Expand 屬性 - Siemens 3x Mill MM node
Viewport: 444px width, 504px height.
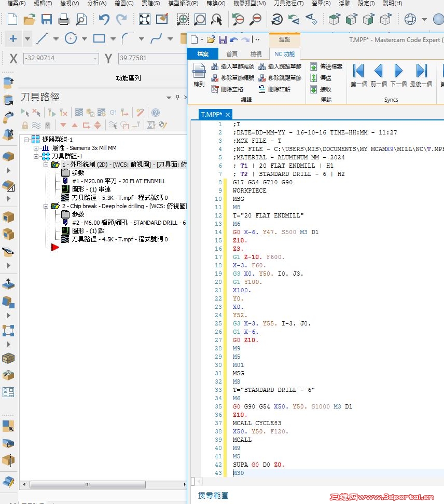click(36, 148)
